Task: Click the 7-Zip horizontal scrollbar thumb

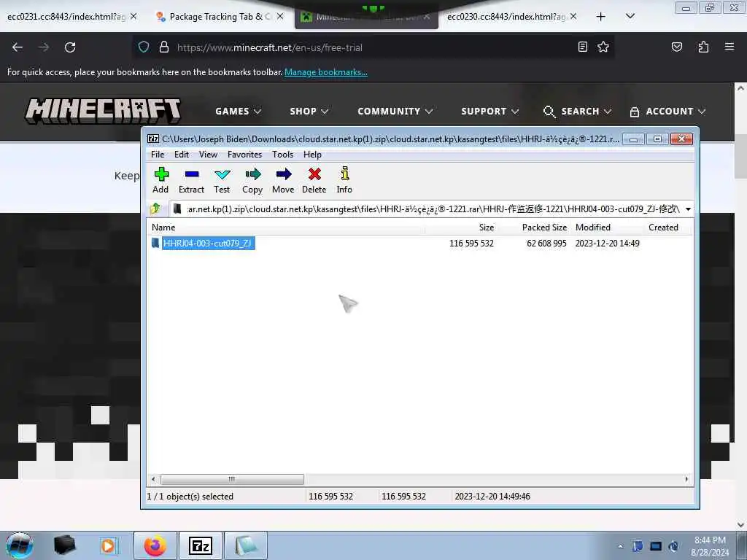Action: pyautogui.click(x=232, y=479)
